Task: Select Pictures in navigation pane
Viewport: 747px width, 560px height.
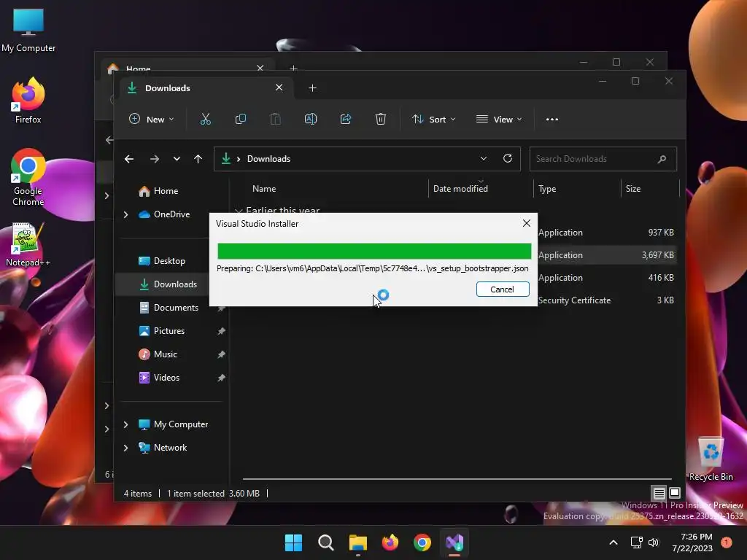Action: tap(169, 331)
